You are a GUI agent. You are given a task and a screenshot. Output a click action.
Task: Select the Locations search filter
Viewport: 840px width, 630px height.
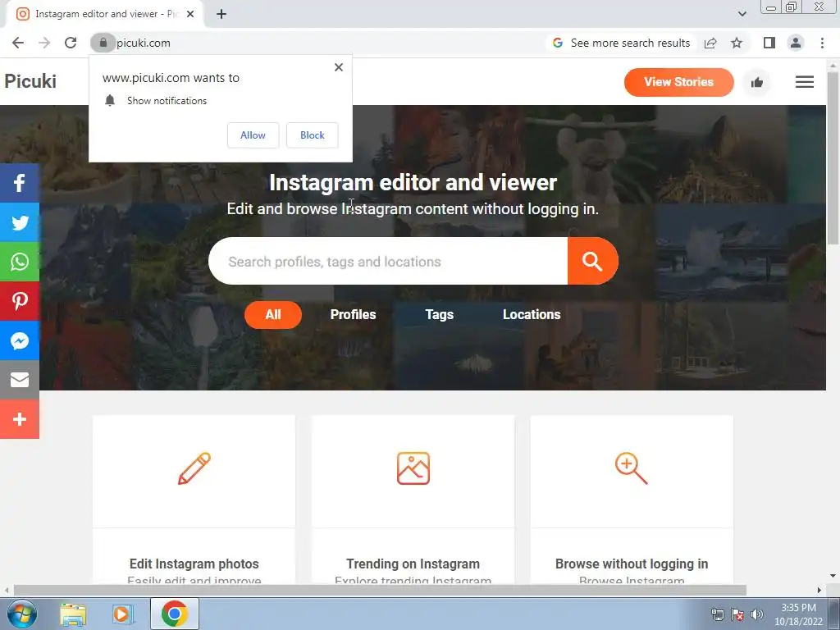pyautogui.click(x=532, y=314)
